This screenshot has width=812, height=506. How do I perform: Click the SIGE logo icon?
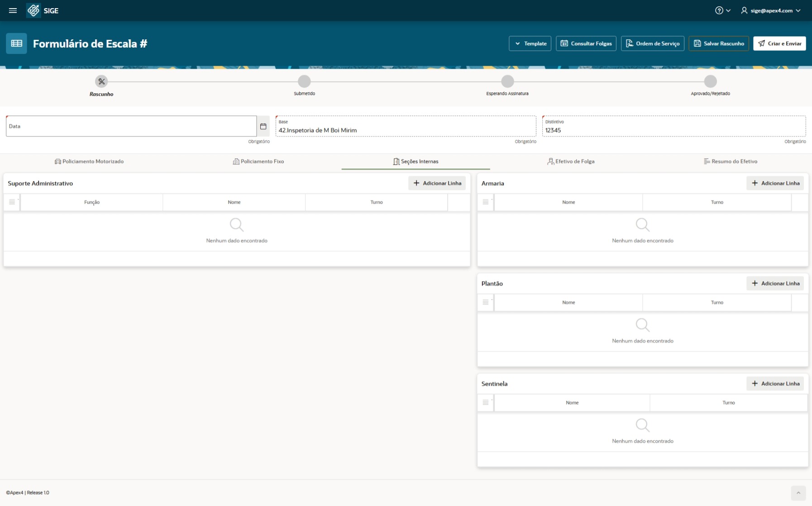click(33, 10)
